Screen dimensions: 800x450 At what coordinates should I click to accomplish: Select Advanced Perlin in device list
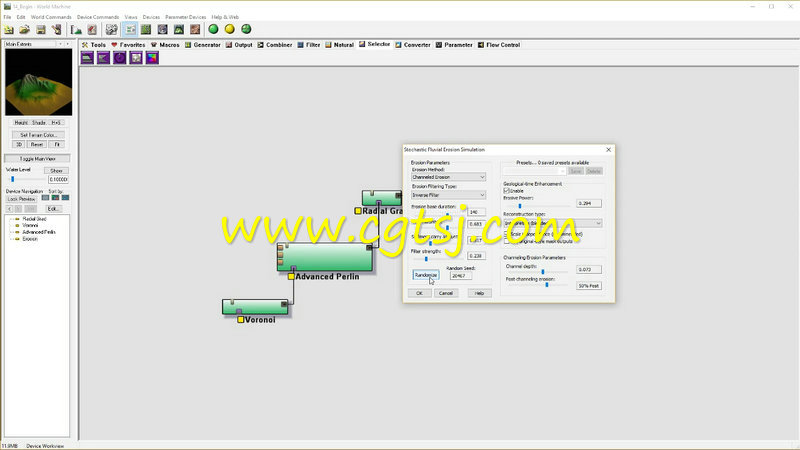tap(39, 232)
